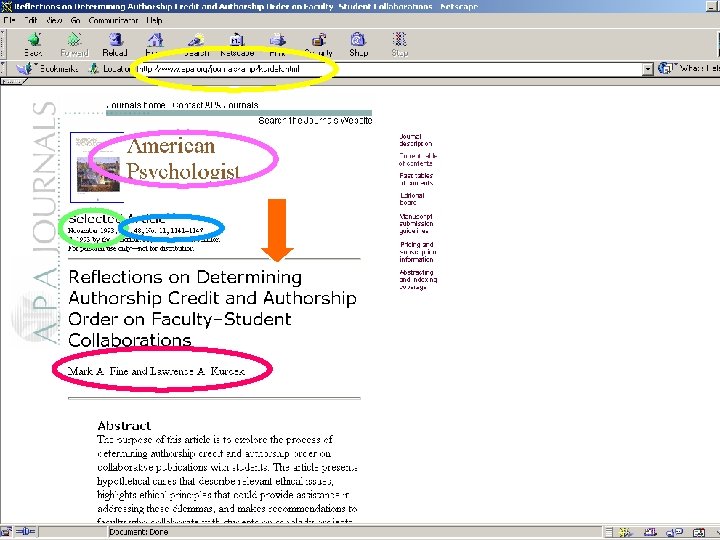
Task: Collapse the navigation toolbar grip handle
Action: pos(3,45)
